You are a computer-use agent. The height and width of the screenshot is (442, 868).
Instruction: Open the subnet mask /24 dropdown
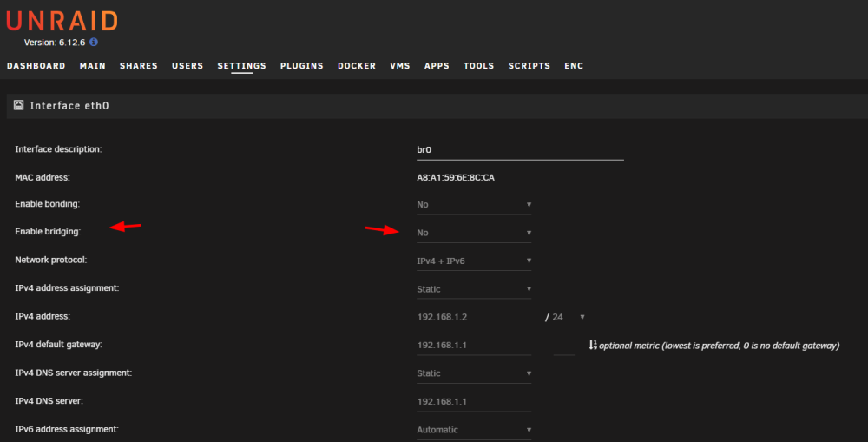pyautogui.click(x=569, y=317)
